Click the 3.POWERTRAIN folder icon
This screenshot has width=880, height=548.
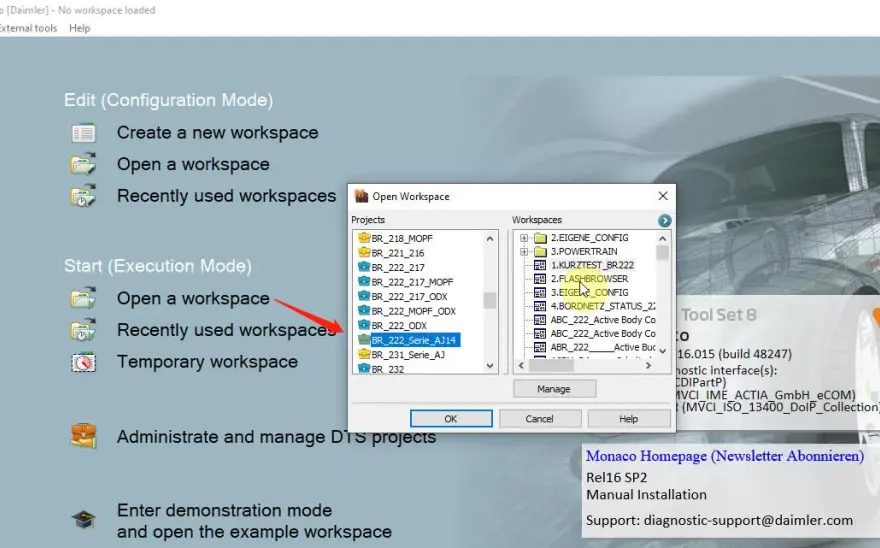[x=540, y=252]
